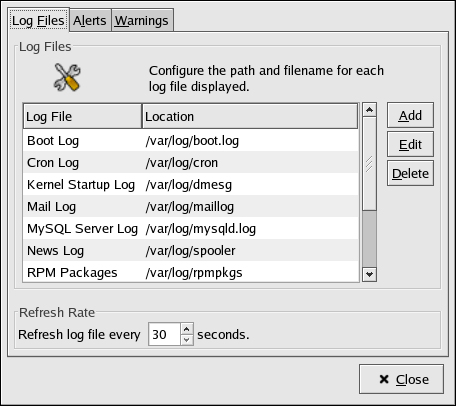Image resolution: width=456 pixels, height=406 pixels.
Task: Click the Edit button
Action: point(410,144)
